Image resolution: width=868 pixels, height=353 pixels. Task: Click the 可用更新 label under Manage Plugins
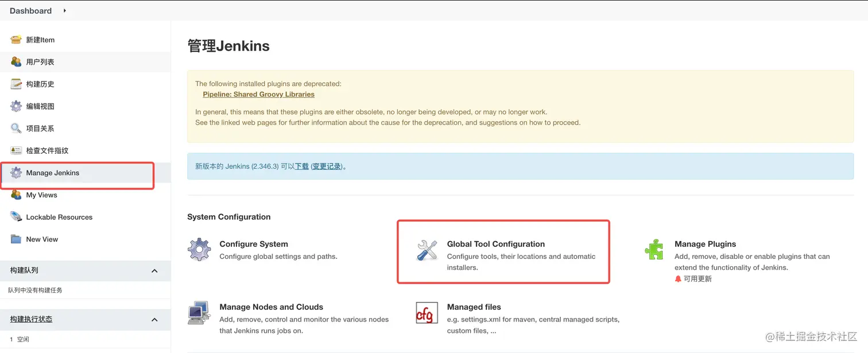coord(697,279)
